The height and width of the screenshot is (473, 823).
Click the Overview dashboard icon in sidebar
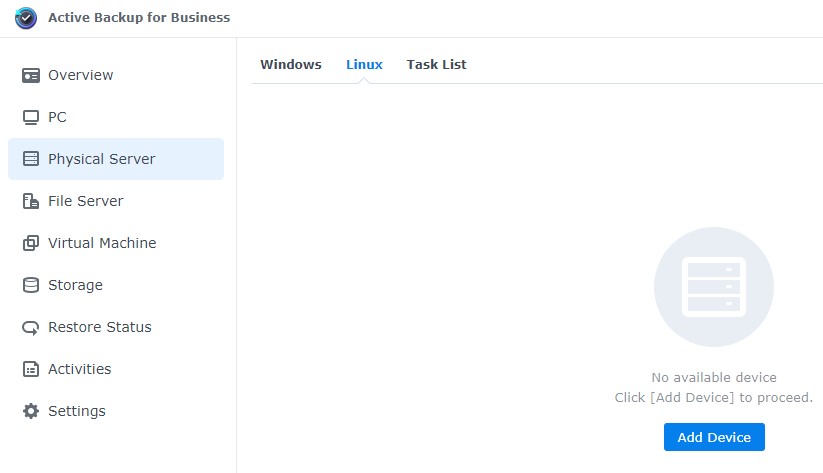click(30, 75)
